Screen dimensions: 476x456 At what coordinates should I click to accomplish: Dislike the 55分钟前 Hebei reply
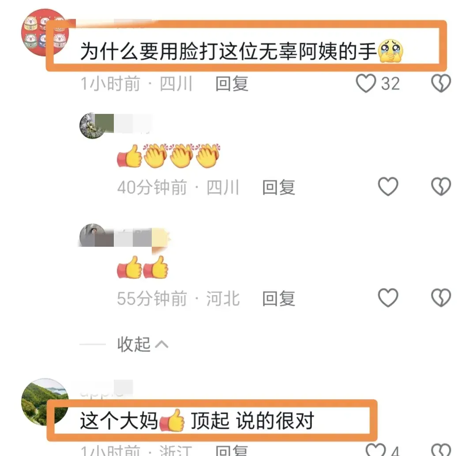(x=441, y=298)
